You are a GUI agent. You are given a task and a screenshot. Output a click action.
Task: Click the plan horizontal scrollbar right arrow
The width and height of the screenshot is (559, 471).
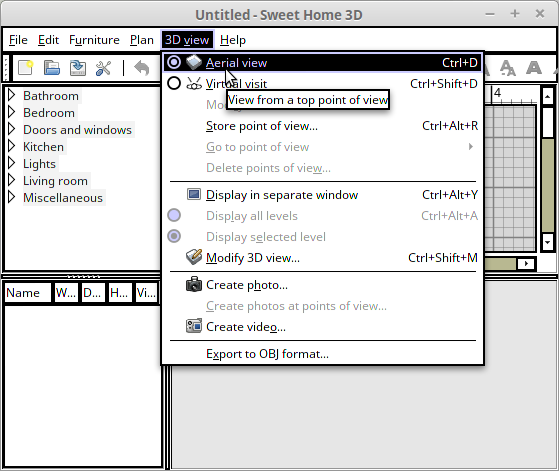pyautogui.click(x=526, y=264)
